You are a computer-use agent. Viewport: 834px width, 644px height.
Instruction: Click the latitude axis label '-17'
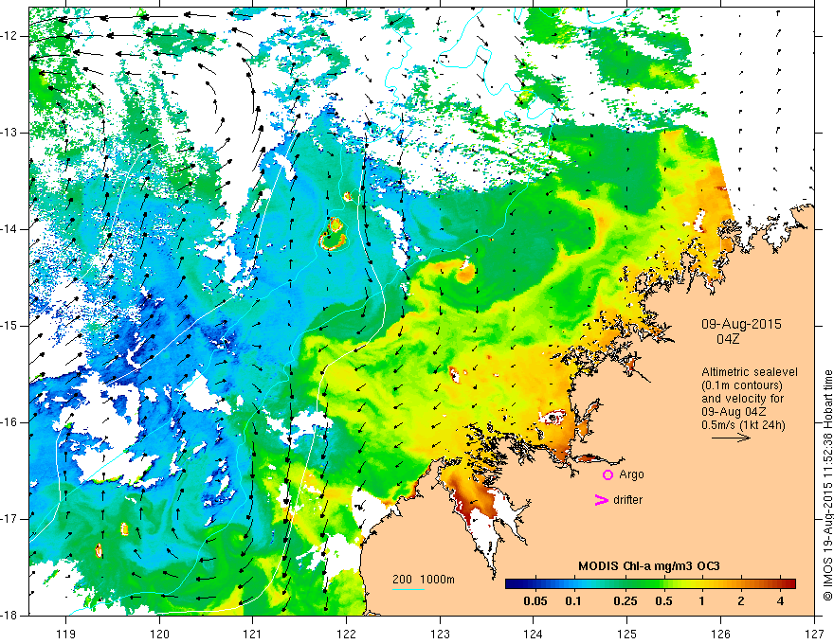(9, 519)
